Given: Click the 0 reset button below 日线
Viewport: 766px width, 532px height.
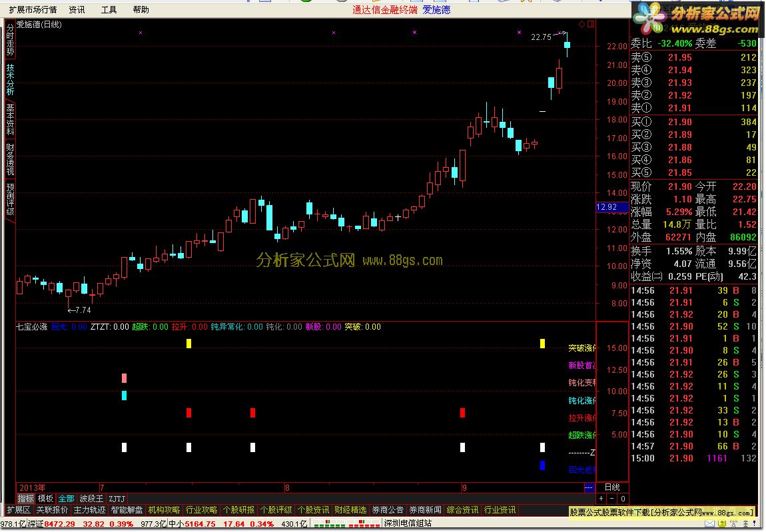Looking at the screenshot, I should pyautogui.click(x=622, y=499).
